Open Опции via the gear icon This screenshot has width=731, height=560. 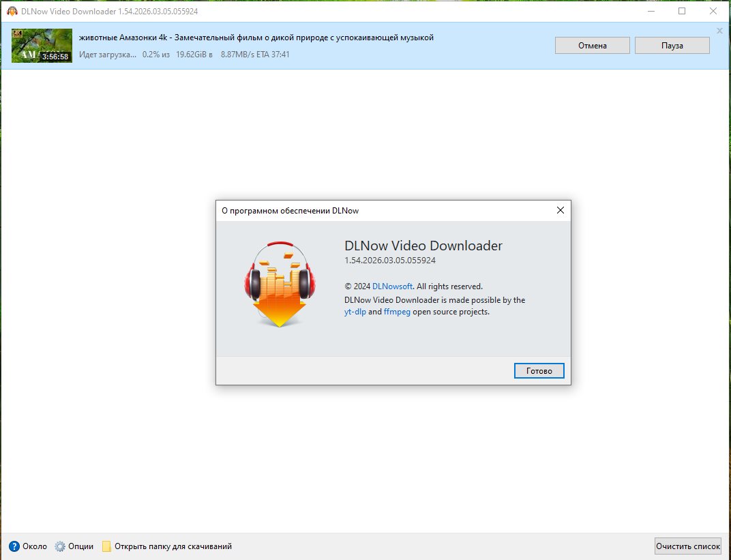pyautogui.click(x=60, y=546)
